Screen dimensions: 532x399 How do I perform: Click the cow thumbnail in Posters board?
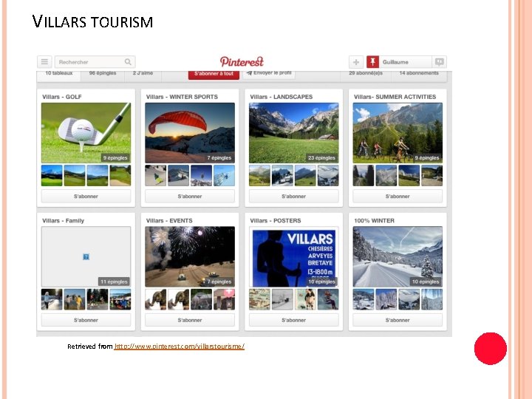305,299
